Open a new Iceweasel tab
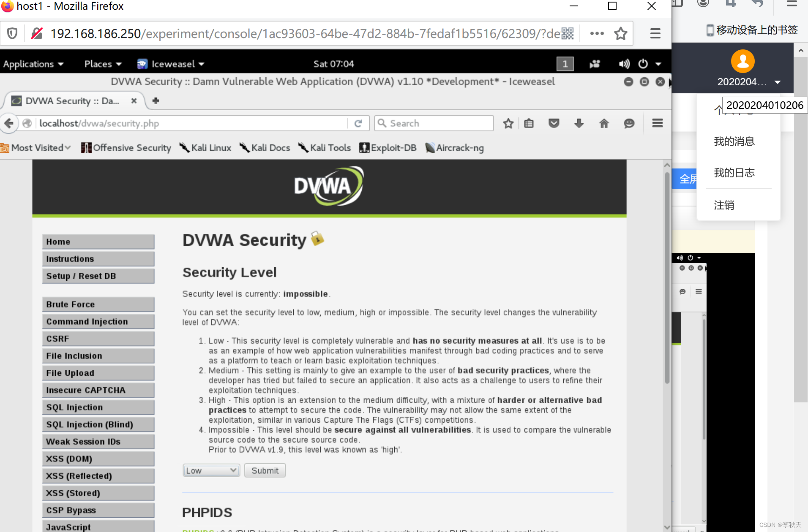This screenshot has width=808, height=532. click(156, 100)
